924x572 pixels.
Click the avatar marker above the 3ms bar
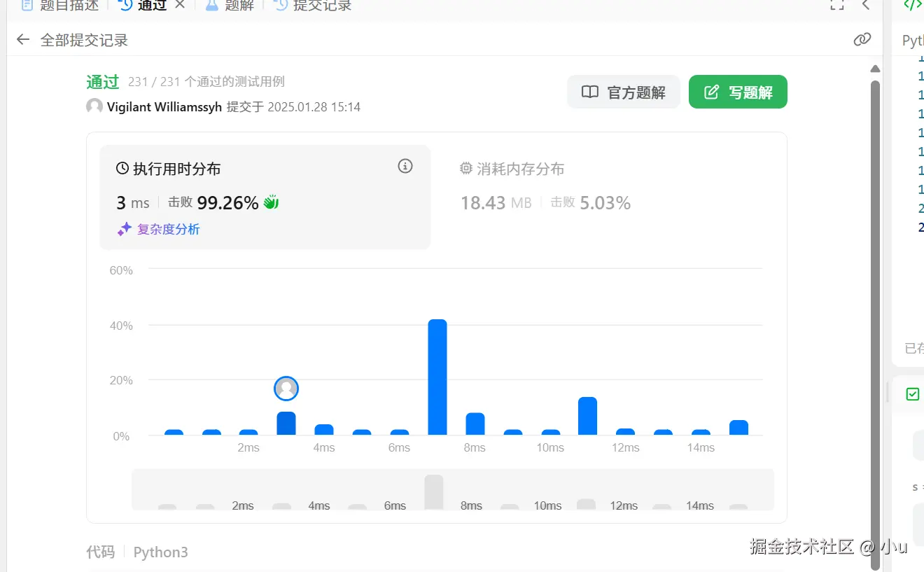pos(286,389)
